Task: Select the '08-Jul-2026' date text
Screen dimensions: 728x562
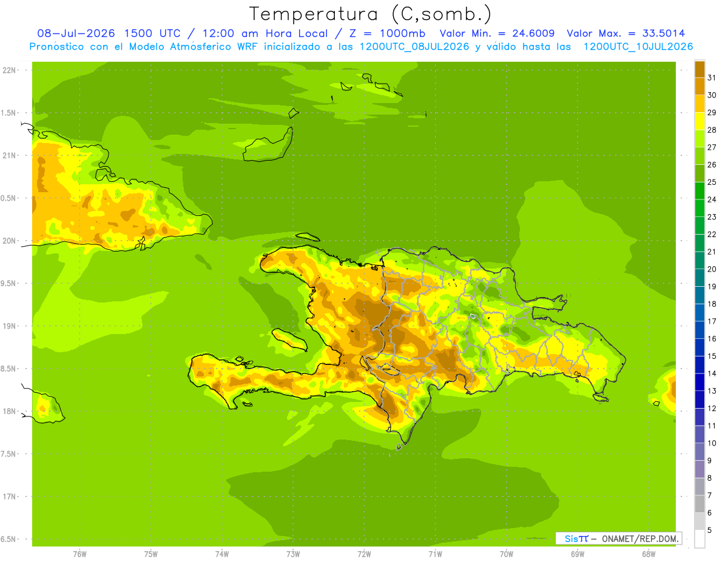Action: tap(76, 33)
